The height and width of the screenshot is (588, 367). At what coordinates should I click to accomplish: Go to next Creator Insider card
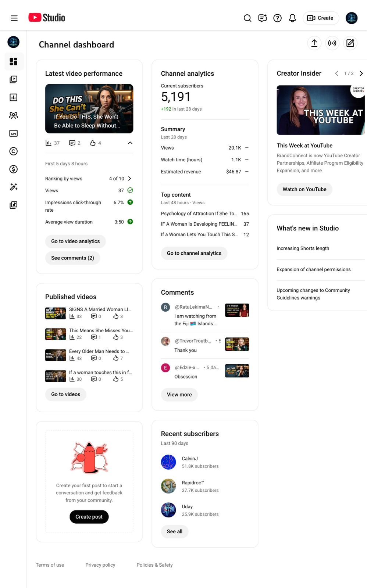361,73
